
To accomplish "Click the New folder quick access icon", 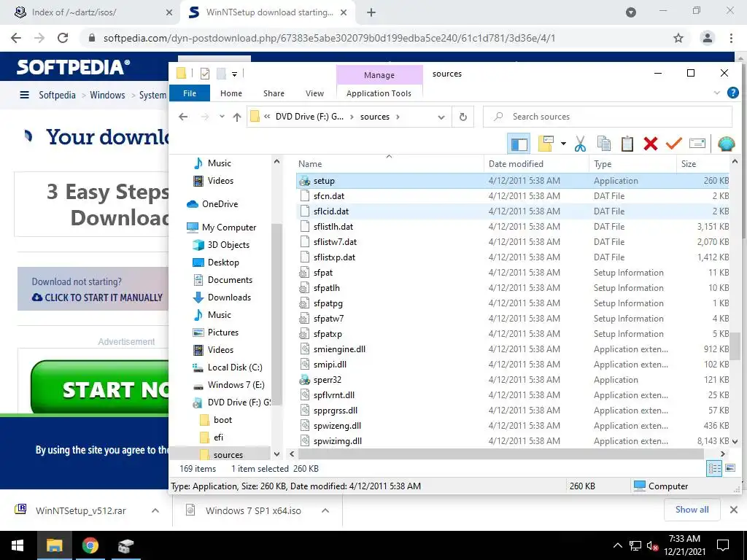I will click(x=221, y=74).
